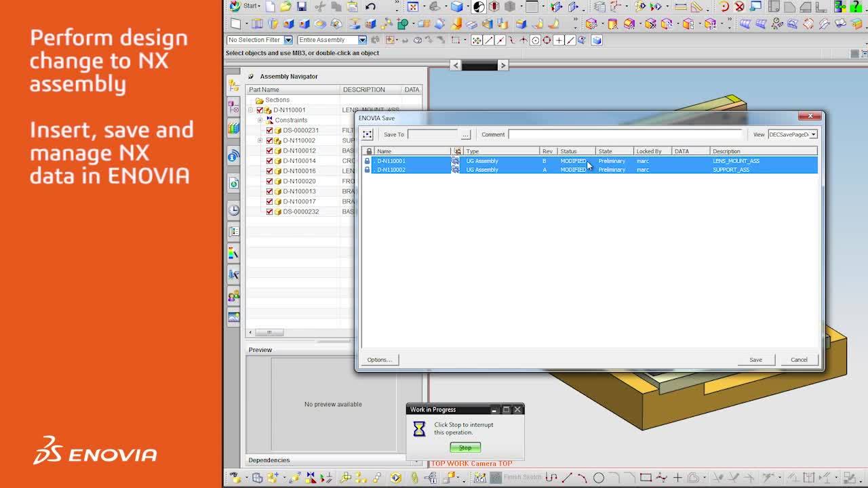
Task: Uncheck the DS-0000232 component checkbox
Action: click(x=269, y=211)
